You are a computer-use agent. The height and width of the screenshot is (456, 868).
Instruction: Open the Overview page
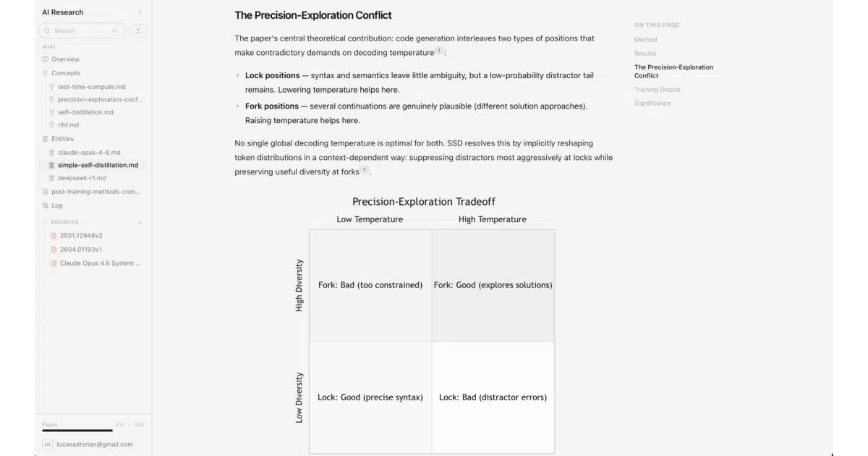(x=65, y=59)
